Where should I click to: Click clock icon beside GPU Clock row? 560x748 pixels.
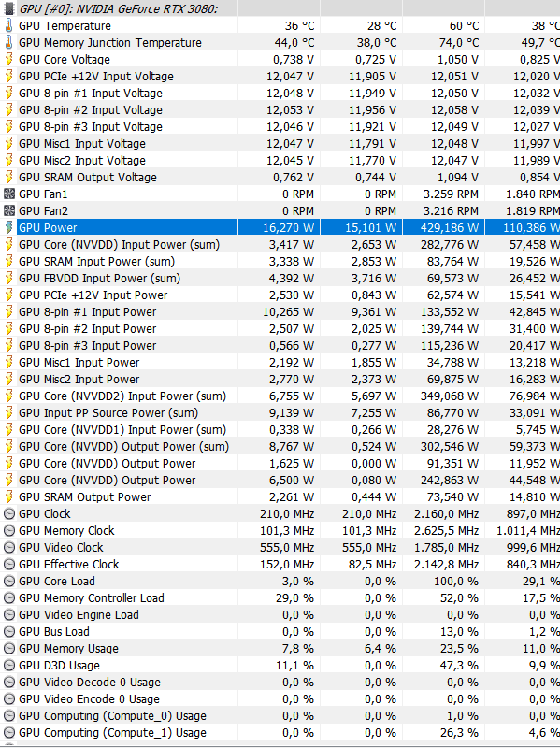9,513
